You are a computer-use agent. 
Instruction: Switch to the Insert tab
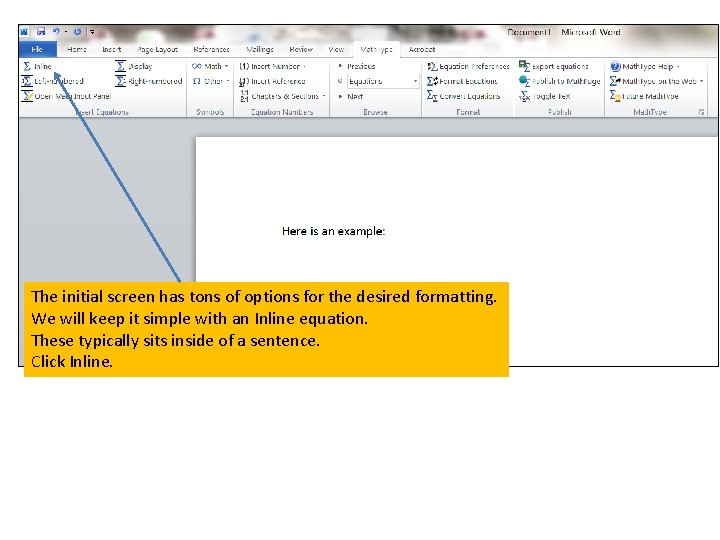tap(112, 49)
